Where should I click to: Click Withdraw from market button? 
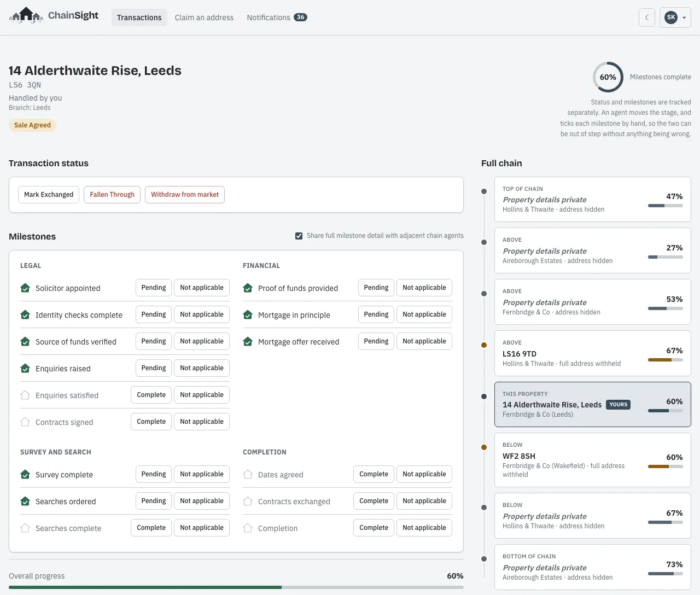tap(185, 195)
